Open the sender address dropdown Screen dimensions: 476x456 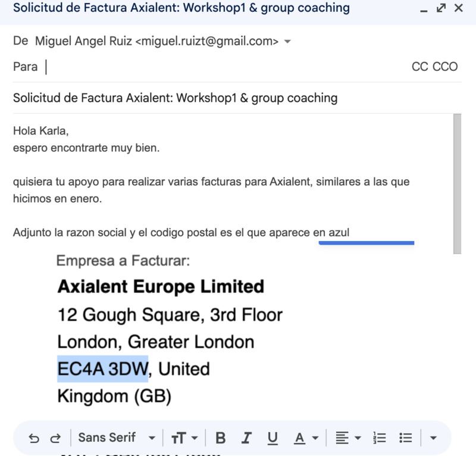click(288, 42)
